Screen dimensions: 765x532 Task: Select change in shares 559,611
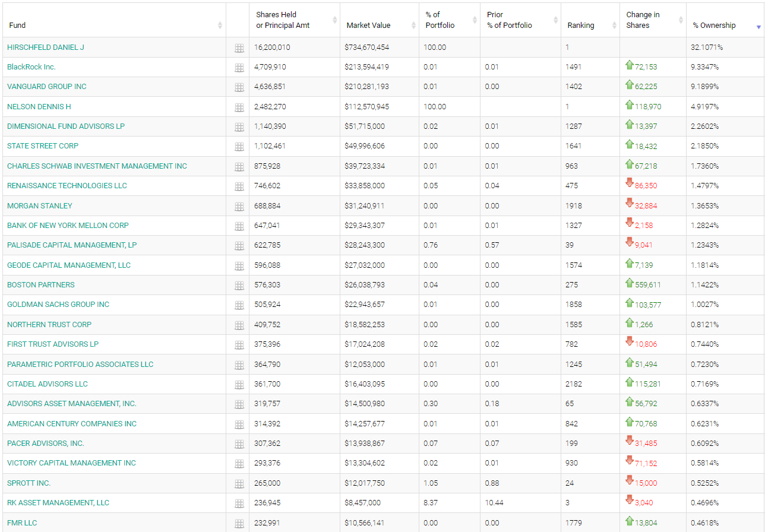[647, 284]
